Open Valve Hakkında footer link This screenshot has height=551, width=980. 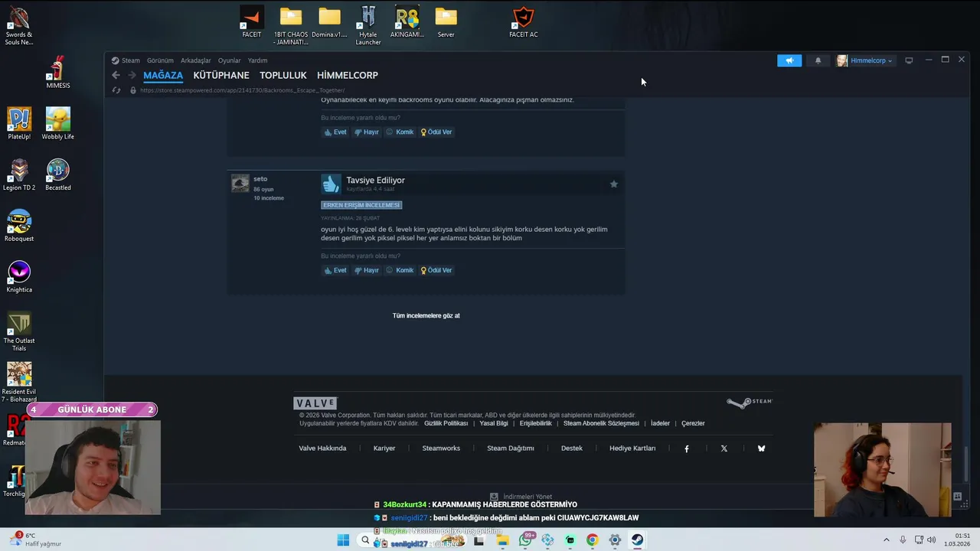pos(322,448)
